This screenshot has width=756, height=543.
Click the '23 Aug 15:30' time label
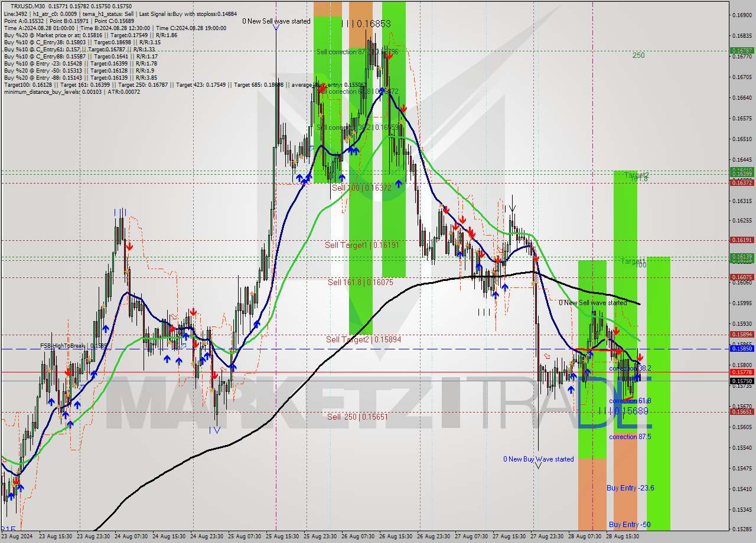(56, 537)
